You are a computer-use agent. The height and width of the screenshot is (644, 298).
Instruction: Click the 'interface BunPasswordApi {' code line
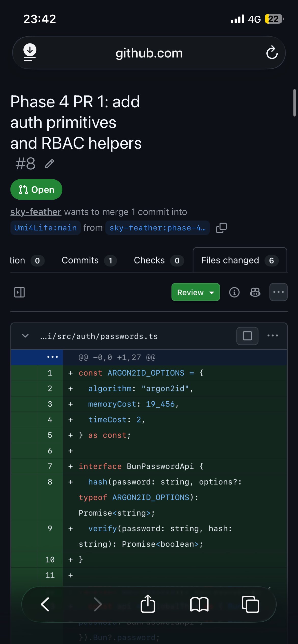141,466
